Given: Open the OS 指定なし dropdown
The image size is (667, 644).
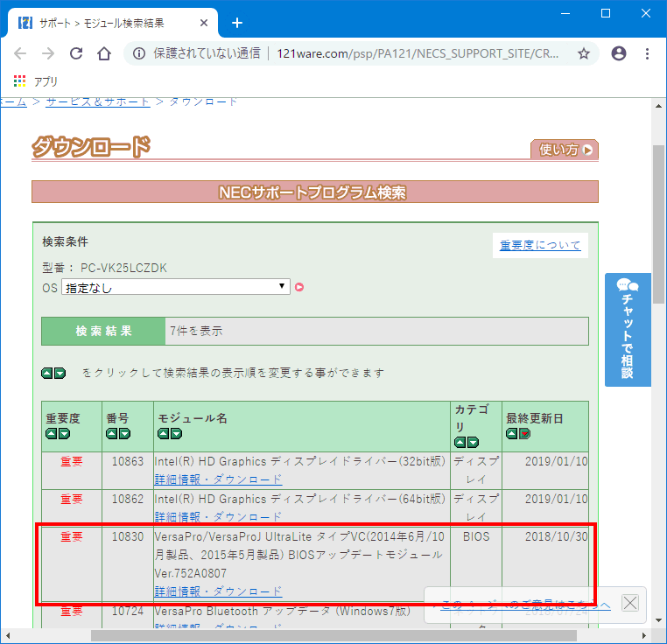Looking at the screenshot, I should pos(176,287).
